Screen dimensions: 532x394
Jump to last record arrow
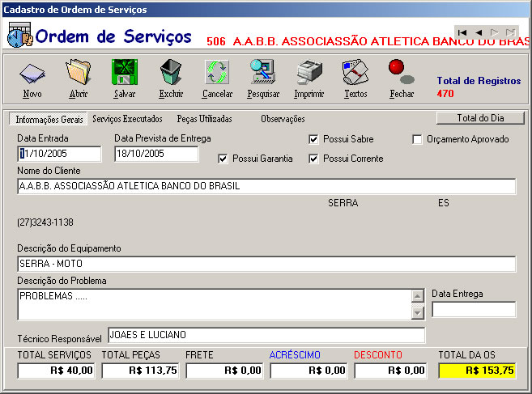click(510, 32)
